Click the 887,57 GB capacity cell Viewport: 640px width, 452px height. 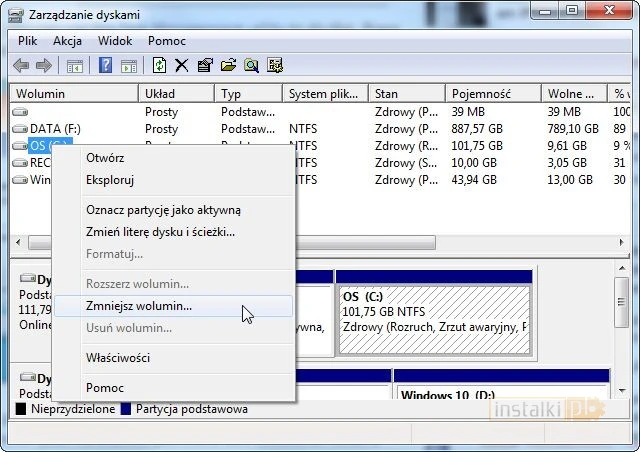(x=477, y=129)
